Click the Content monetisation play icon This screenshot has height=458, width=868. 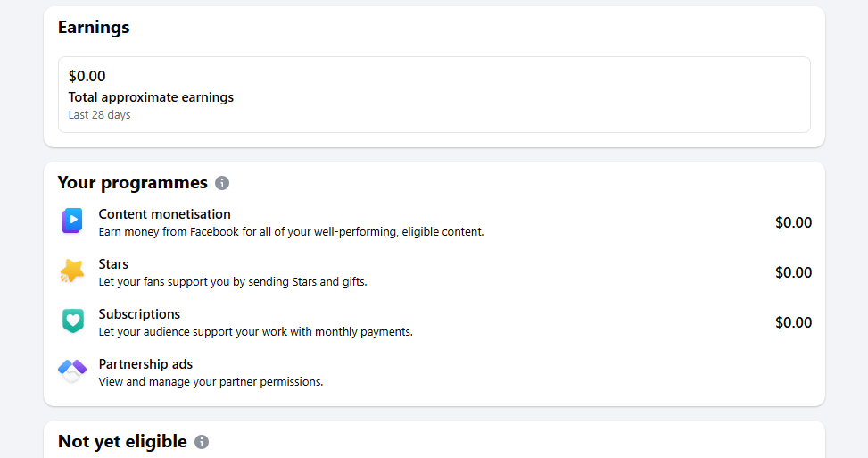72,221
